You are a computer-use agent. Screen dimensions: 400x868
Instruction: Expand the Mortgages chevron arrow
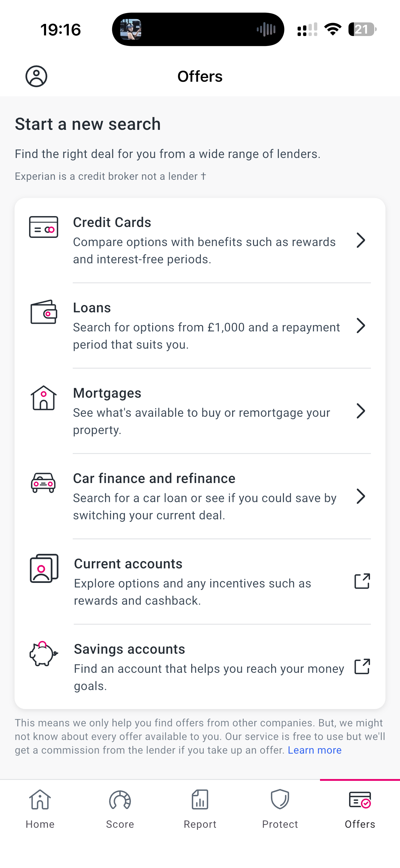coord(361,411)
